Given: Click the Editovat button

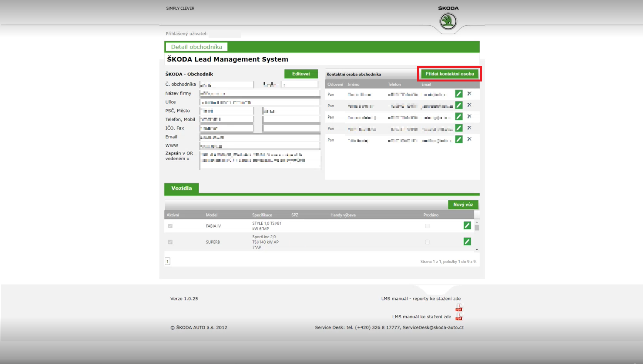Looking at the screenshot, I should tap(301, 74).
